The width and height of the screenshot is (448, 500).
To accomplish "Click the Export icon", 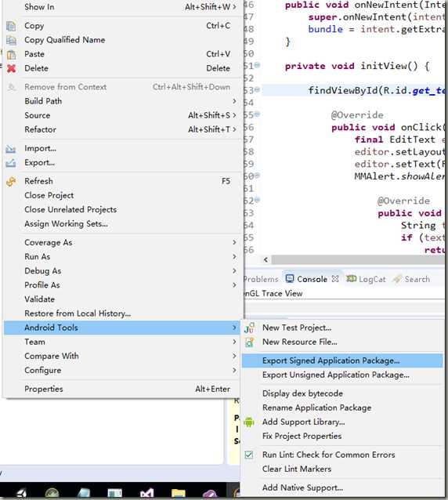I will 11,163.
